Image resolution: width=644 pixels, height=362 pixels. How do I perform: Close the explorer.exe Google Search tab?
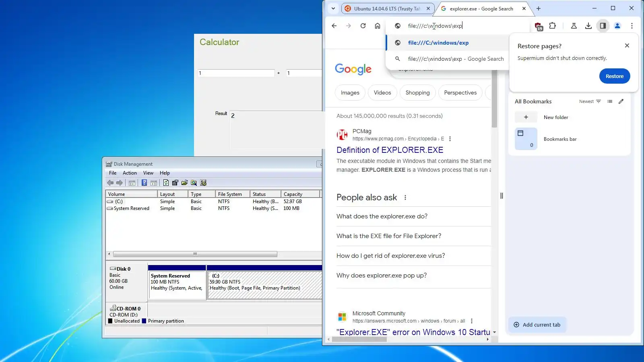pos(524,8)
